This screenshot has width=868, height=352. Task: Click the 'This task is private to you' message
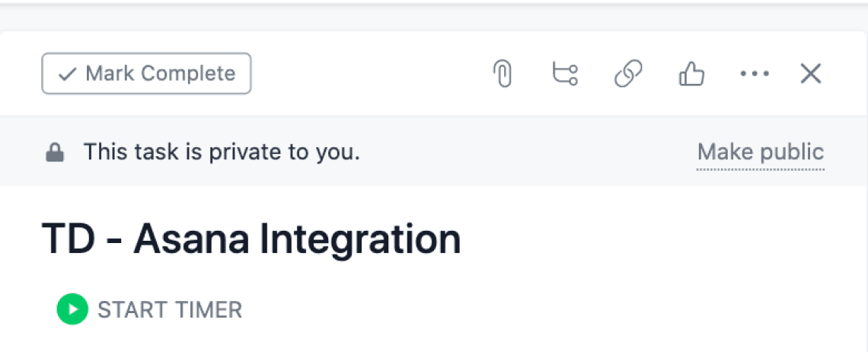click(221, 152)
